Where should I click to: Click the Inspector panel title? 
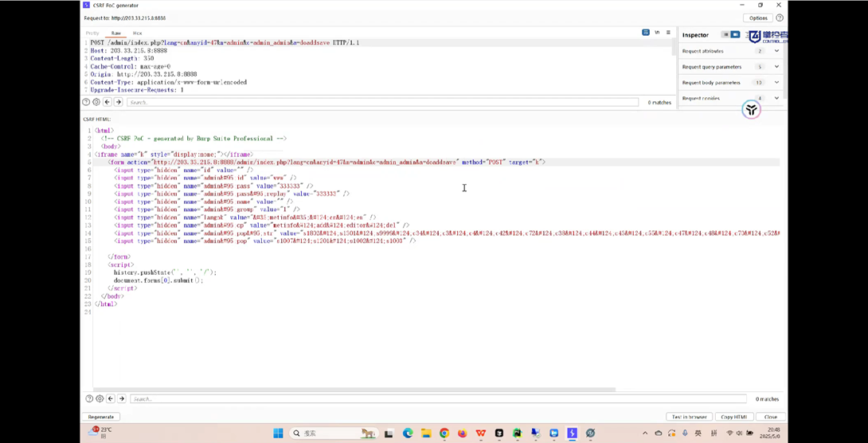point(694,35)
